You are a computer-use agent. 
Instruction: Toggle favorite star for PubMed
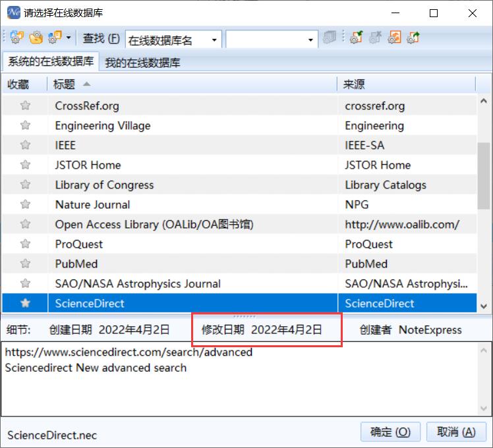25,264
